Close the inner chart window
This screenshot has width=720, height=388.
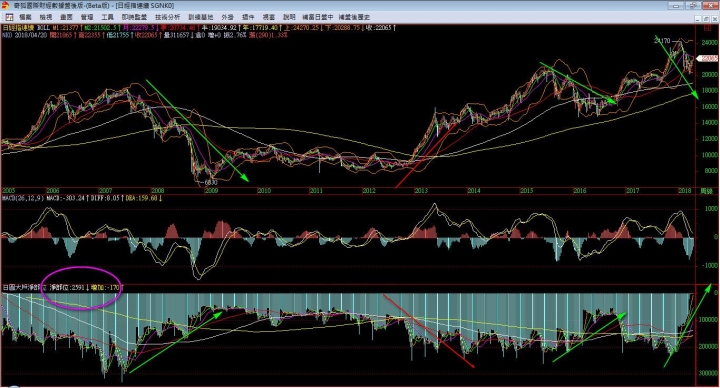714,18
